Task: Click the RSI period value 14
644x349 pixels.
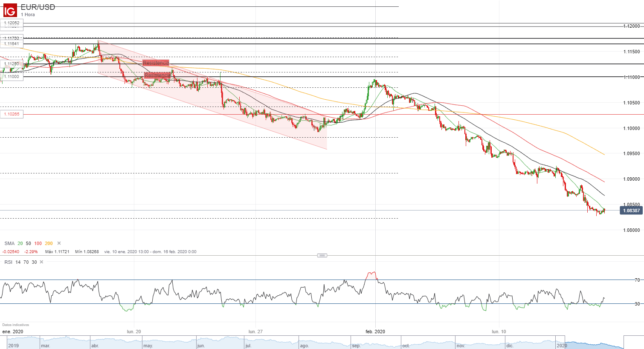Action: [x=18, y=262]
